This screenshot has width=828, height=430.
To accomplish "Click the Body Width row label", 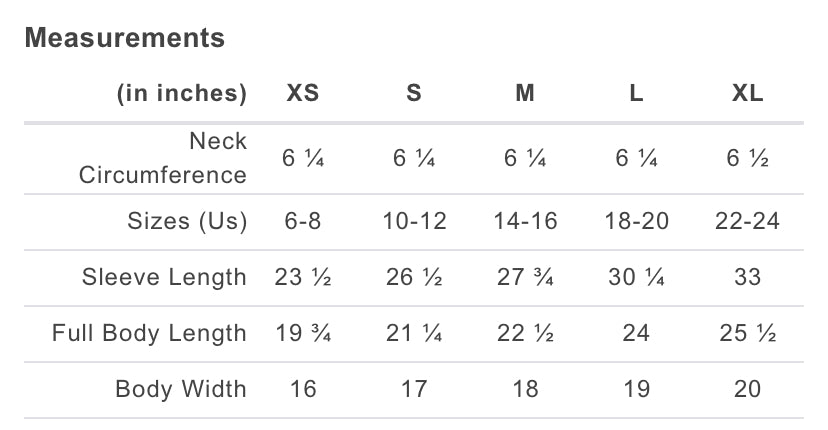I will 181,389.
